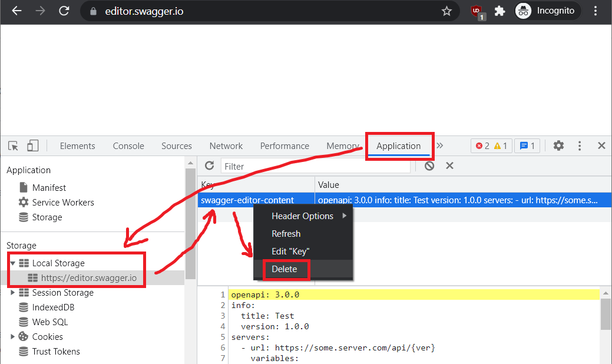Screen dimensions: 612x364
Task: Open hidden panels via the chevron
Action: tap(439, 145)
